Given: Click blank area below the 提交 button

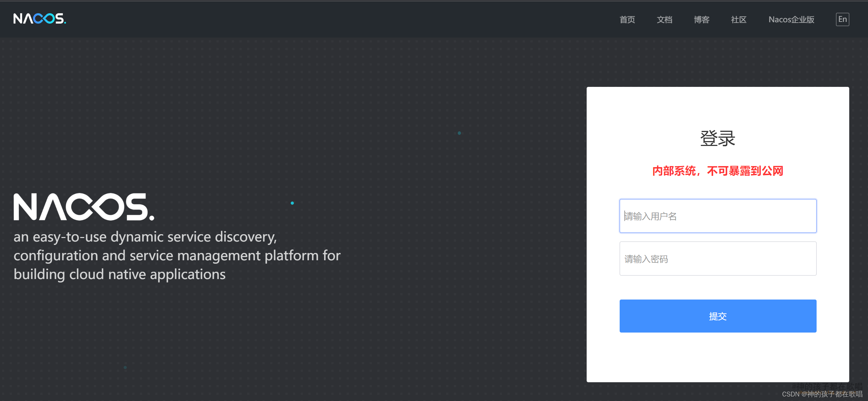Looking at the screenshot, I should (x=718, y=358).
